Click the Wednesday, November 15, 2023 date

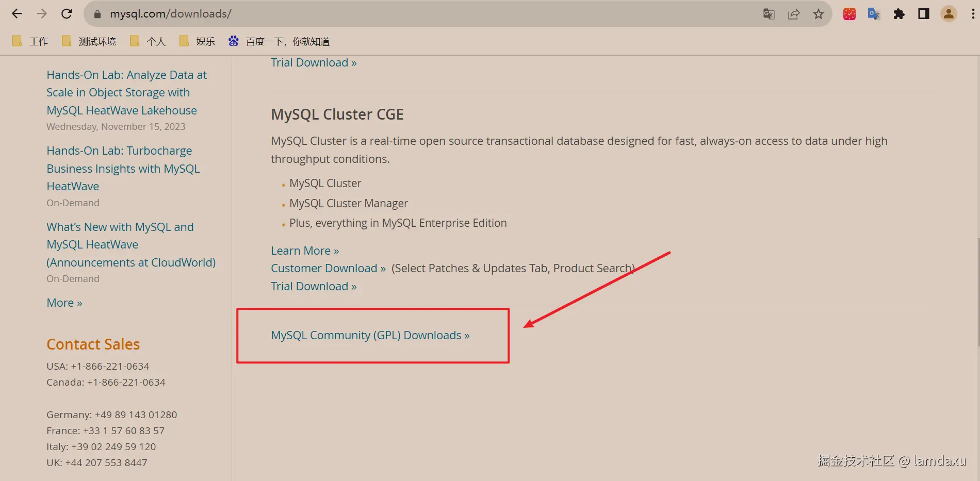pyautogui.click(x=116, y=126)
